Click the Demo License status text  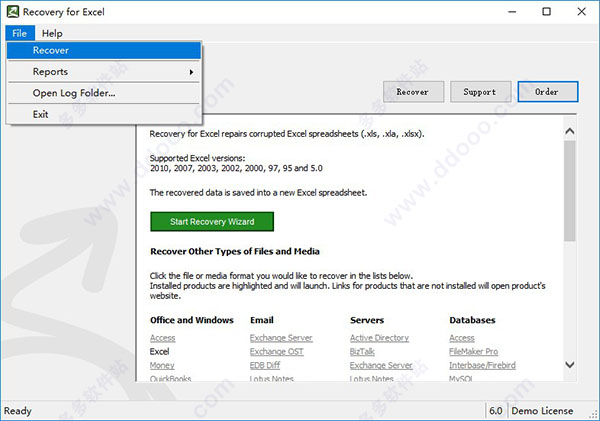click(x=542, y=411)
